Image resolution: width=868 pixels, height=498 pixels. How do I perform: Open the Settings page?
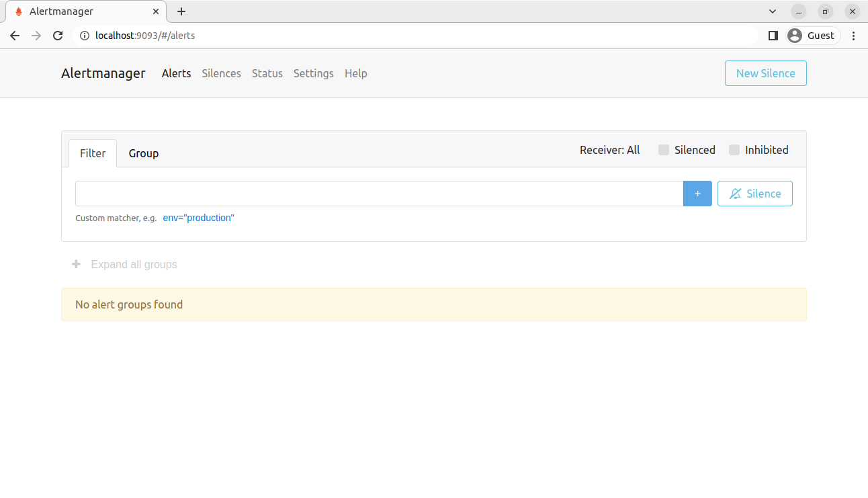pyautogui.click(x=314, y=73)
